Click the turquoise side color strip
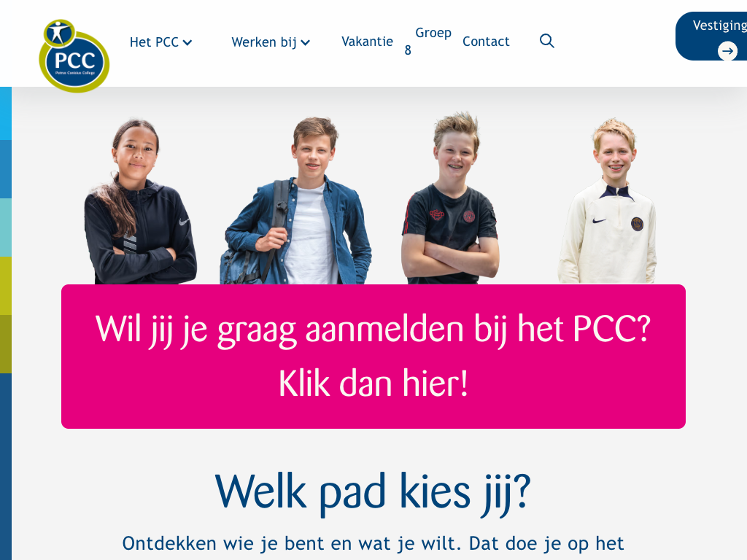This screenshot has width=747, height=560. [x=6, y=227]
